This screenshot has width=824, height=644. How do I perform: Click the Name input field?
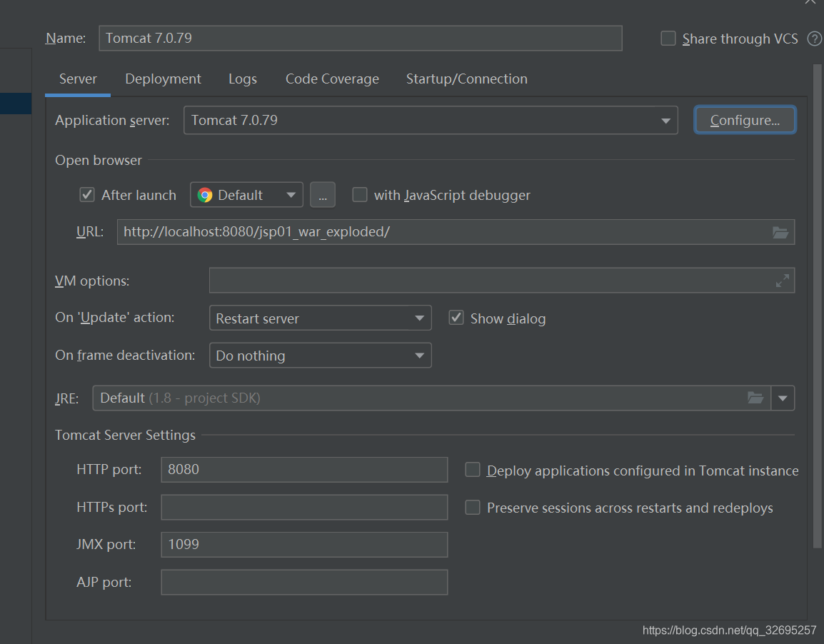361,39
